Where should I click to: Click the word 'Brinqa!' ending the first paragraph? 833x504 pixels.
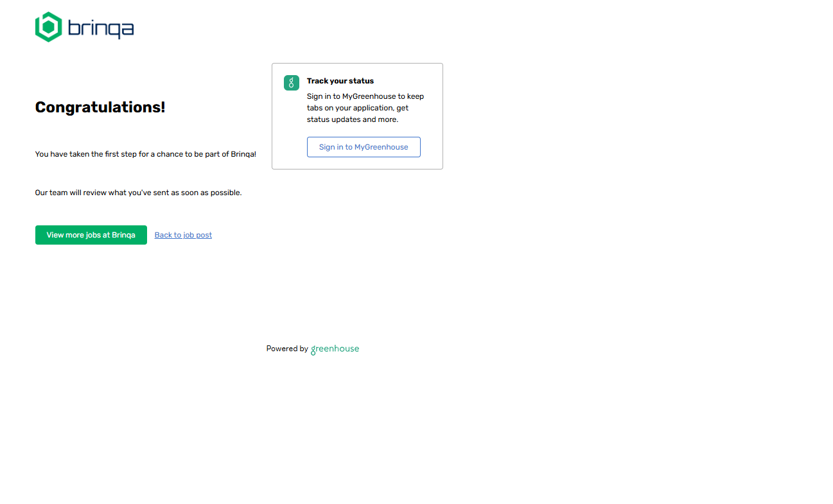pos(243,154)
